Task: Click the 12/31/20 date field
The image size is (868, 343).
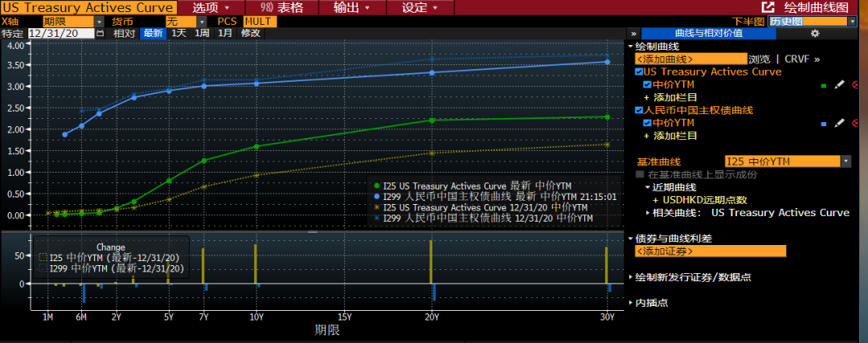Action: (61, 33)
